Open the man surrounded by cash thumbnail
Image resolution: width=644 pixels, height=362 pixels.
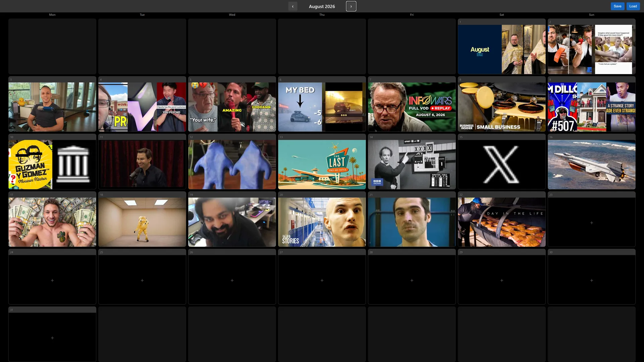(x=52, y=222)
